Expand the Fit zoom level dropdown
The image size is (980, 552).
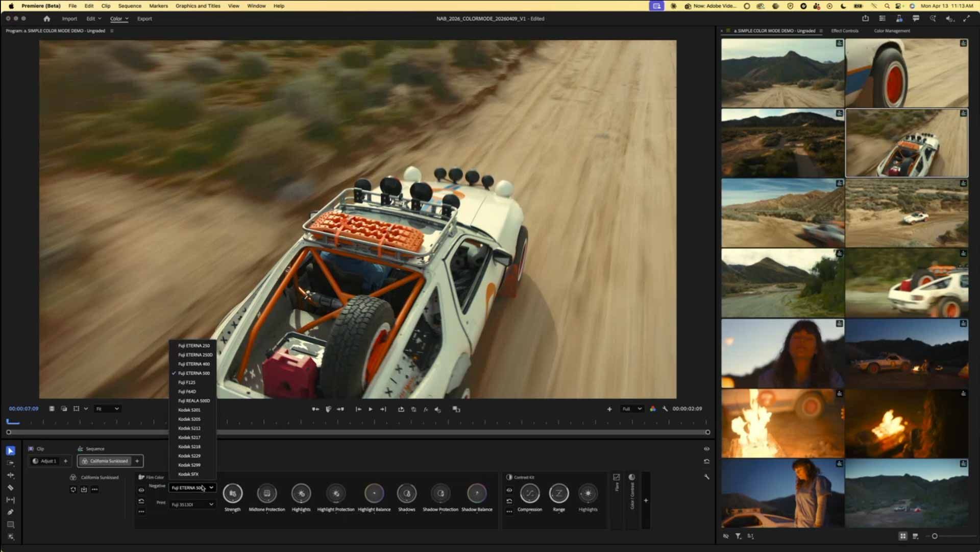pos(108,409)
